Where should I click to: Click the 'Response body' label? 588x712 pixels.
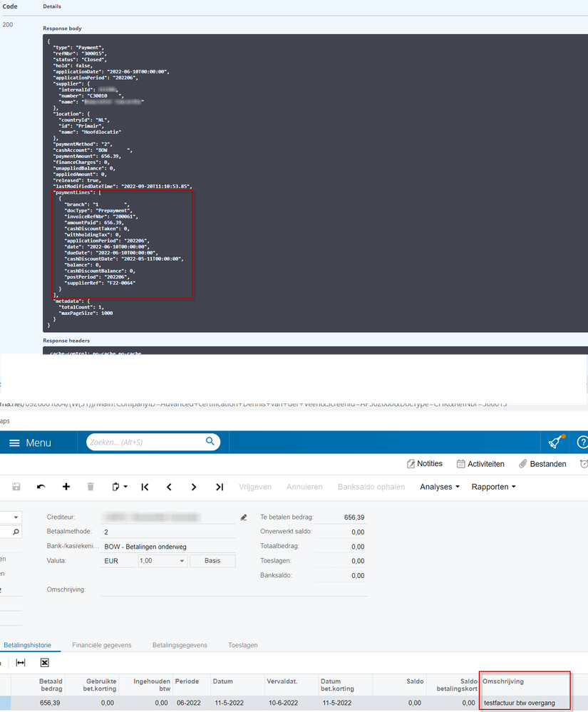(x=62, y=29)
